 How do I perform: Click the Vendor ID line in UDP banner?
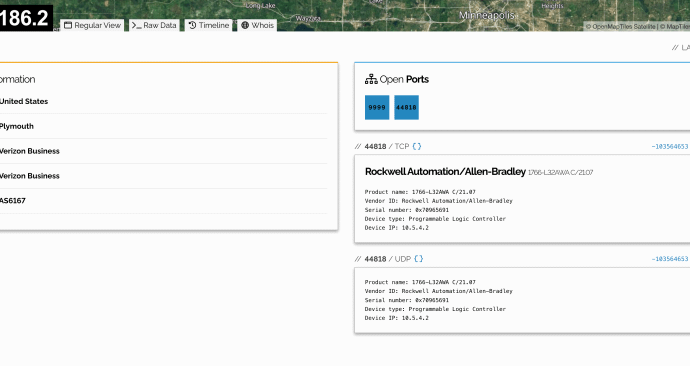(x=439, y=291)
